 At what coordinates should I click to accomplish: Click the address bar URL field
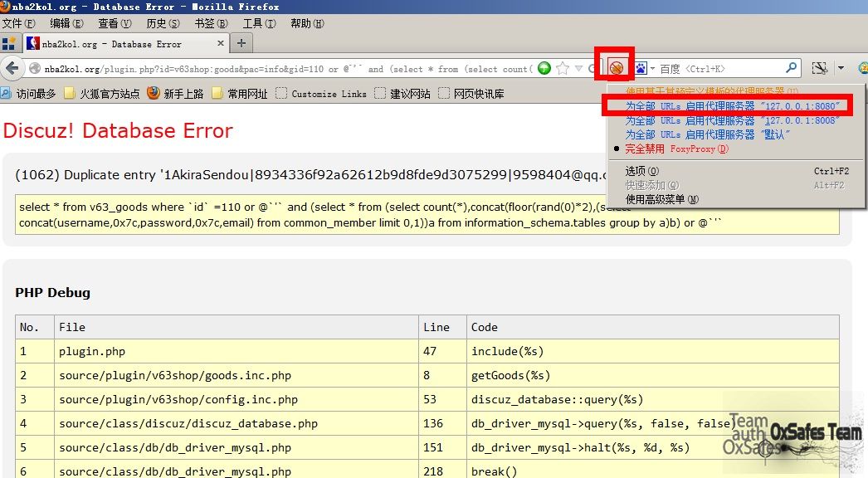point(288,69)
